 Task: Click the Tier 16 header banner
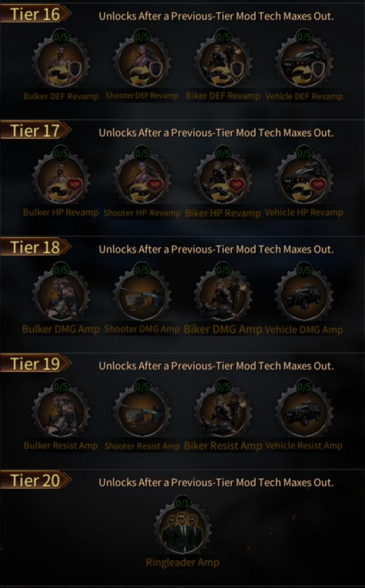point(36,14)
